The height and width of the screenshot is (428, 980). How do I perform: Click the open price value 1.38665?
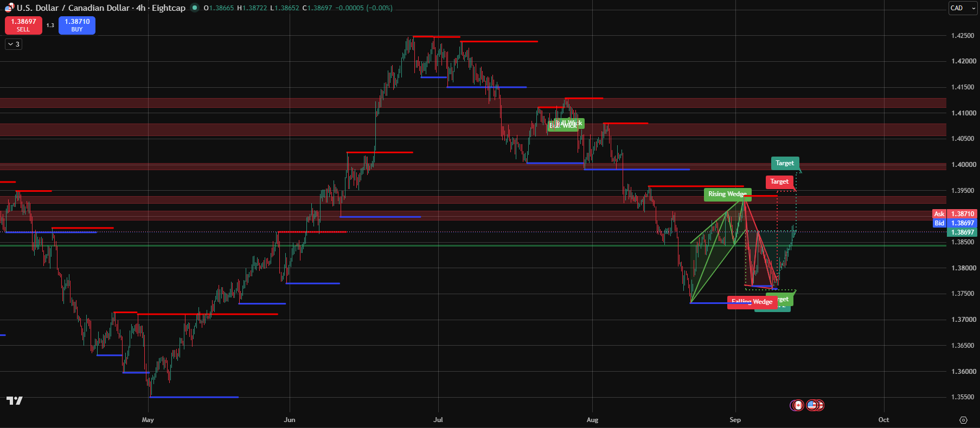point(221,8)
